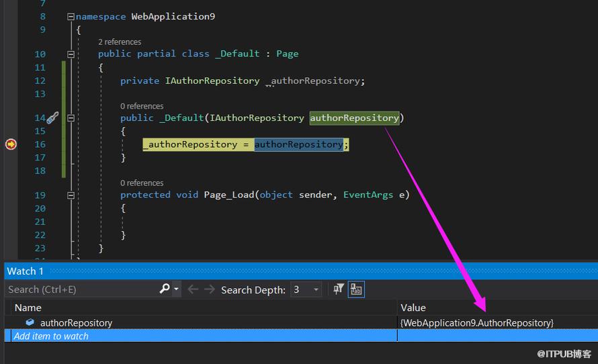Image resolution: width=598 pixels, height=364 pixels.
Task: Click the highlighted _authorRepository on line 16
Action: coord(190,144)
